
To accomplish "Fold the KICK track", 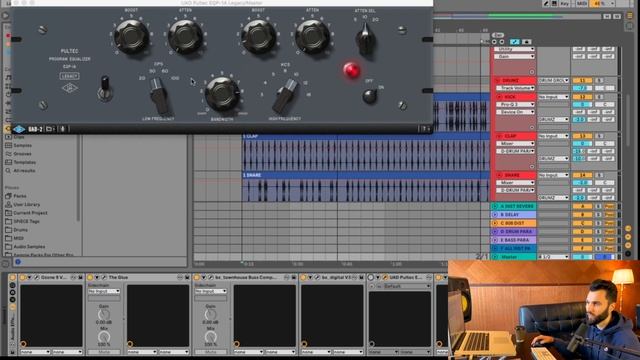I will click(x=499, y=97).
